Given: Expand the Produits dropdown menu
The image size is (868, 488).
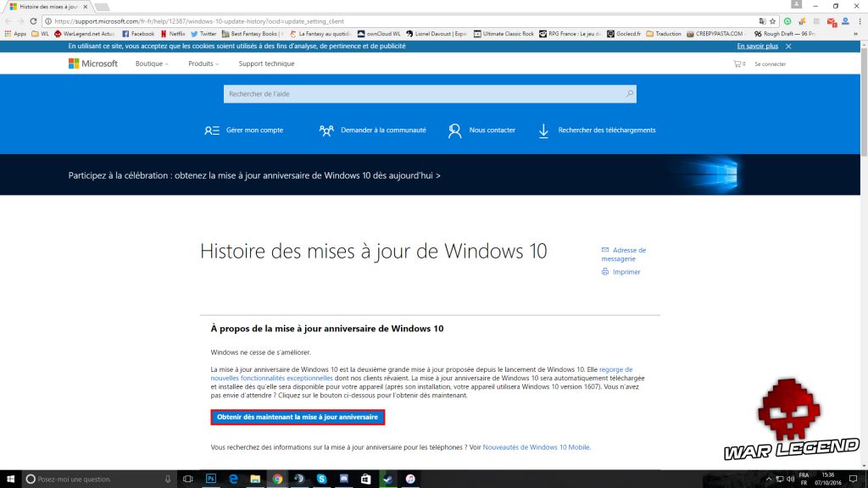Looking at the screenshot, I should pyautogui.click(x=203, y=64).
